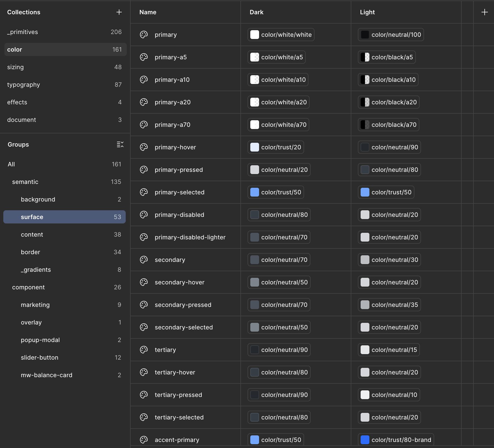Select the surface group
Image resolution: width=494 pixels, height=448 pixels.
[64, 217]
